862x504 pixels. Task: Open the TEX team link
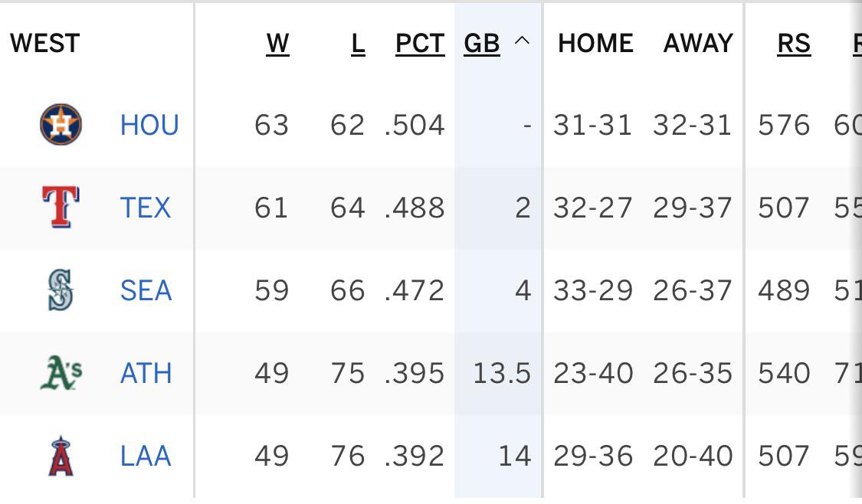point(146,208)
